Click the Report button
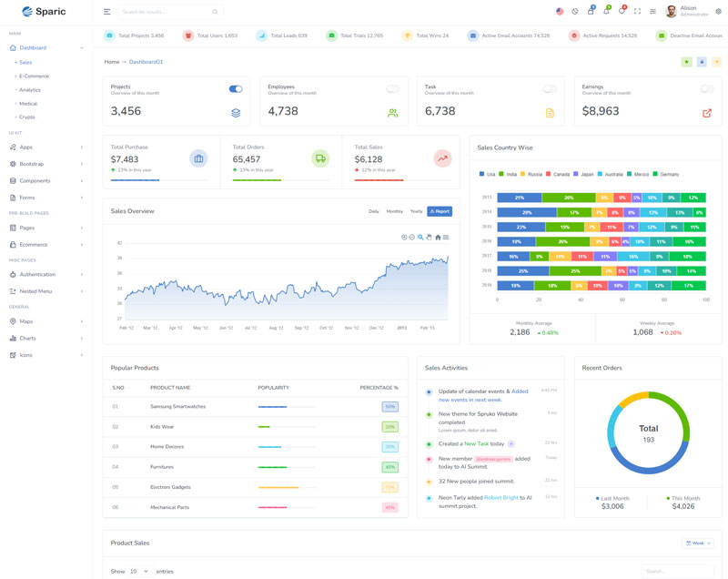The height and width of the screenshot is (579, 728). tap(440, 211)
